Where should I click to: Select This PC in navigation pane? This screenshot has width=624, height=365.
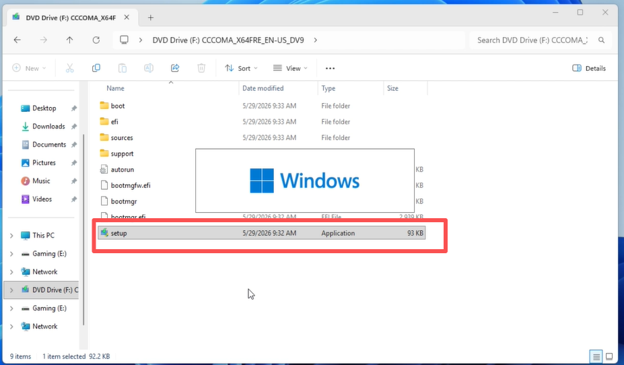(x=43, y=235)
